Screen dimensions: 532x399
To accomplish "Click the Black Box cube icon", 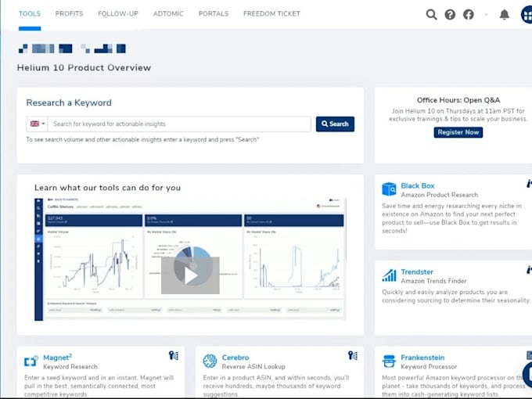I will coord(389,189).
